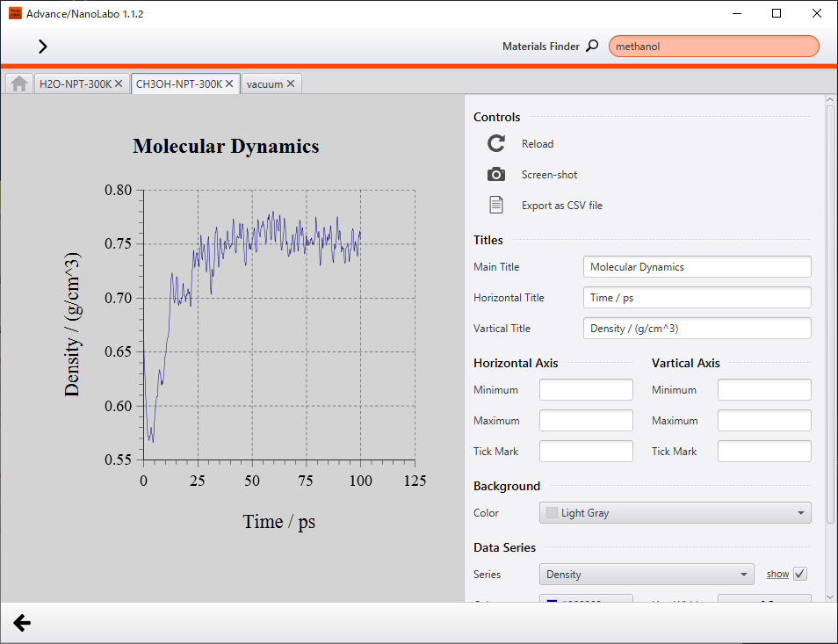This screenshot has height=644, width=838.
Task: Click the Reload circular arrow icon
Action: [x=496, y=143]
